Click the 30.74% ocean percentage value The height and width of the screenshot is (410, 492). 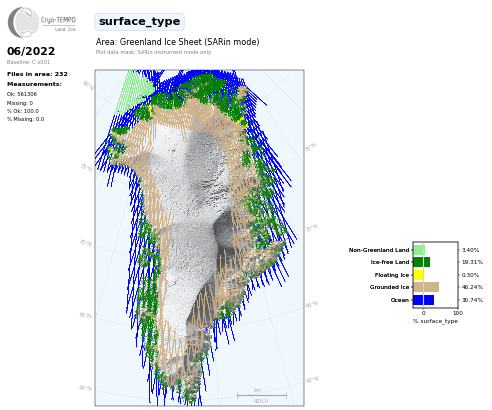472,300
